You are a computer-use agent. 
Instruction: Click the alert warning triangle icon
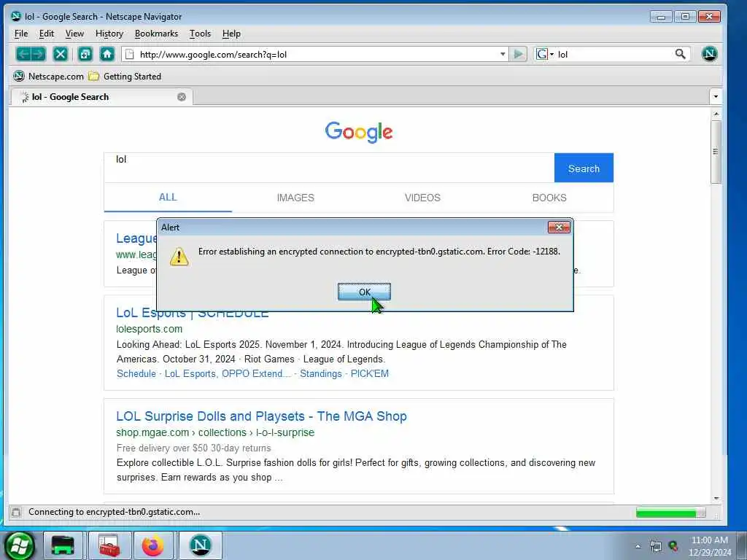pos(179,256)
